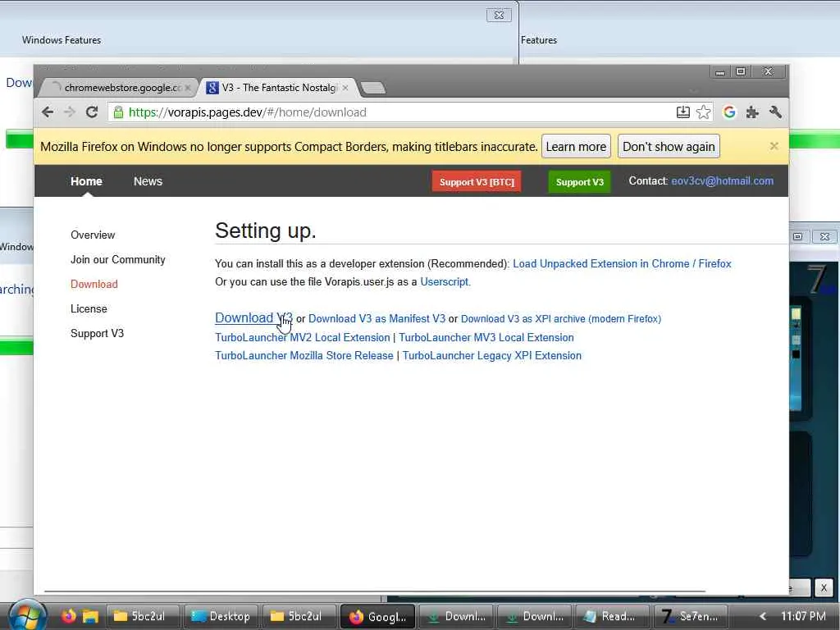The height and width of the screenshot is (630, 840).
Task: Click the Learn more button
Action: (576, 146)
